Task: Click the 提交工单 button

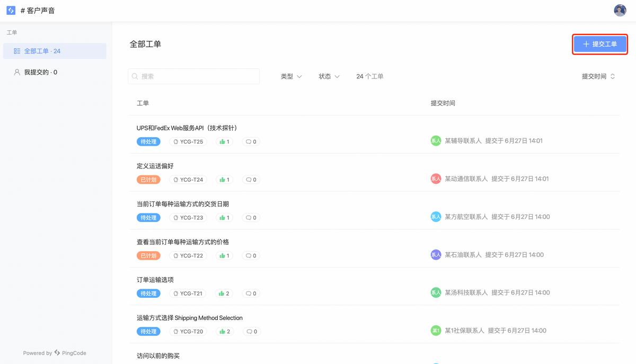Action: tap(600, 44)
